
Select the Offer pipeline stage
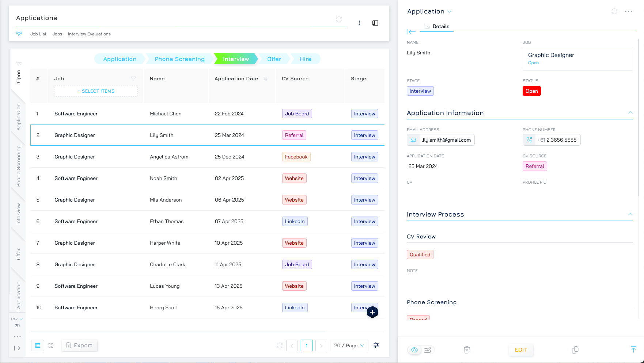pos(274,59)
